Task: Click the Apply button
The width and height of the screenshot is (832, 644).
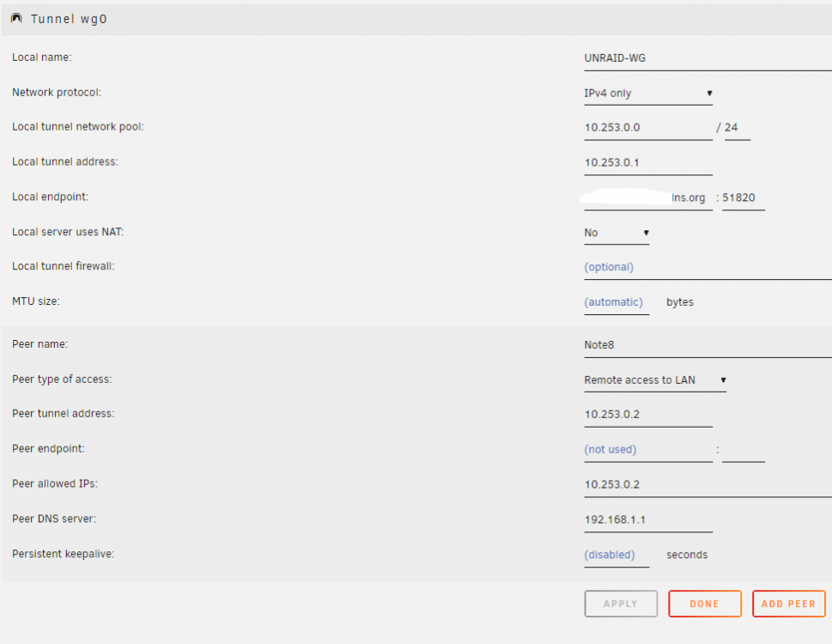Action: pos(621,604)
